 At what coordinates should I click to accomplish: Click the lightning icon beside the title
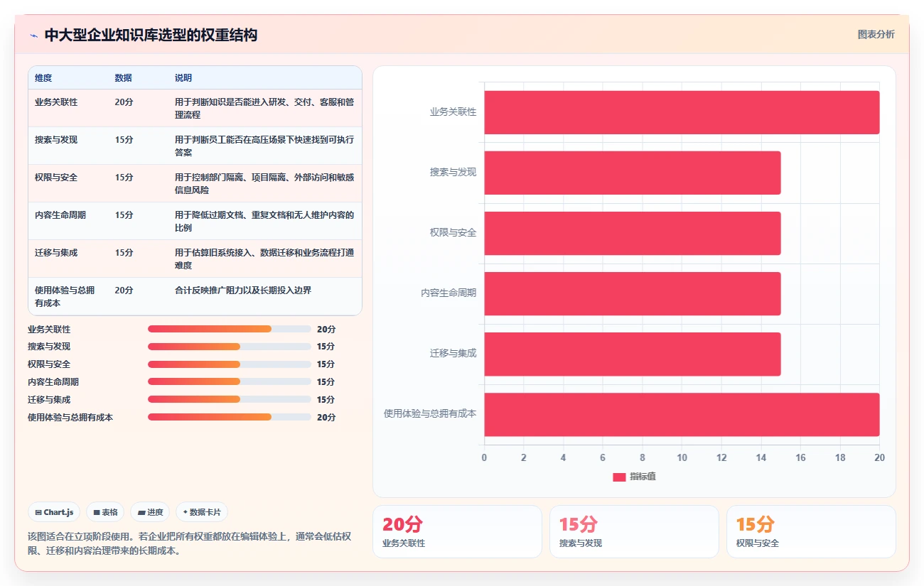pos(34,36)
